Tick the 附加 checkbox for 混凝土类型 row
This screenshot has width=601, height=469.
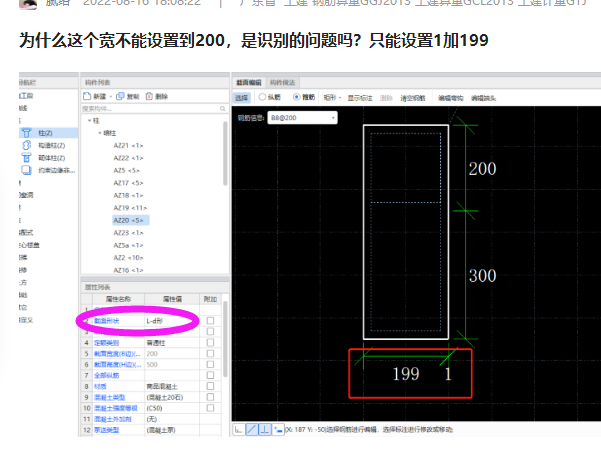tap(210, 397)
